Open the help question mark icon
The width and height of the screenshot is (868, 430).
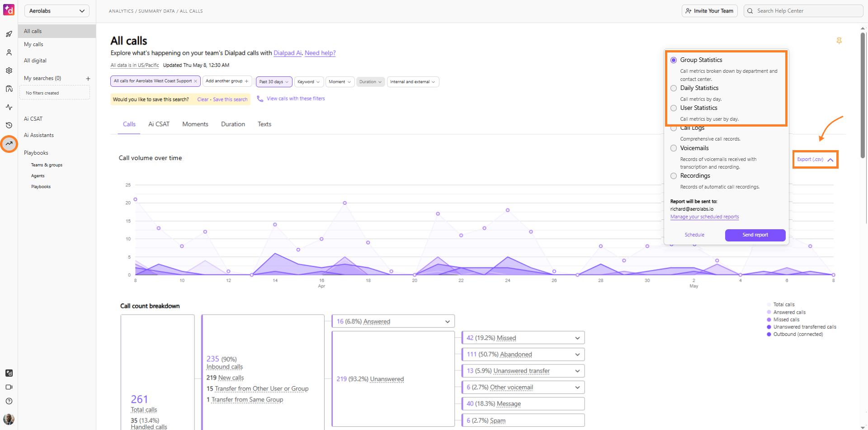9,401
